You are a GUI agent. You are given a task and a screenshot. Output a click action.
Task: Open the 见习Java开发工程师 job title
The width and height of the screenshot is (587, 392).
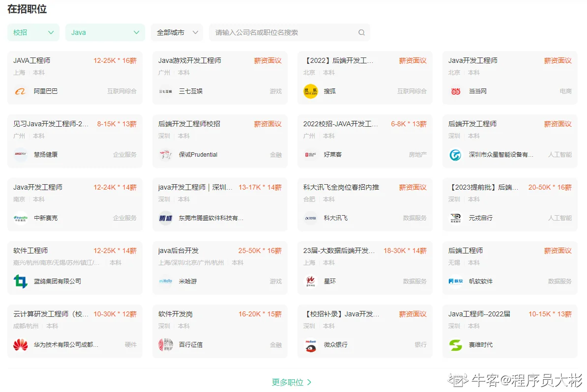51,124
